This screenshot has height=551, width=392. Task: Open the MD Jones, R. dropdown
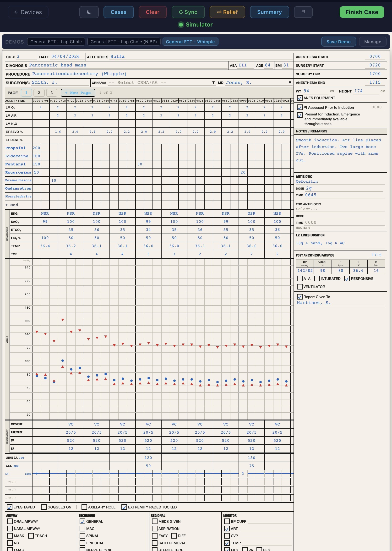tap(259, 82)
